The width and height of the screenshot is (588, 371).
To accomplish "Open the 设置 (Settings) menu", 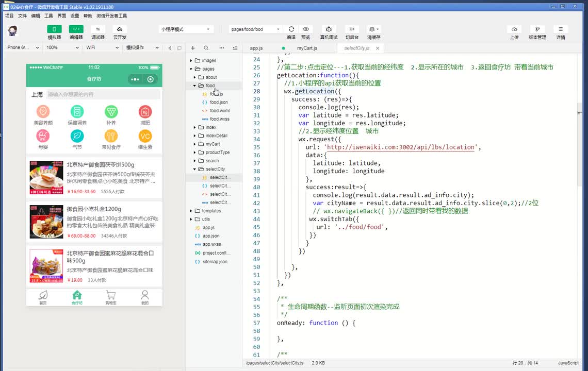I will pos(75,16).
